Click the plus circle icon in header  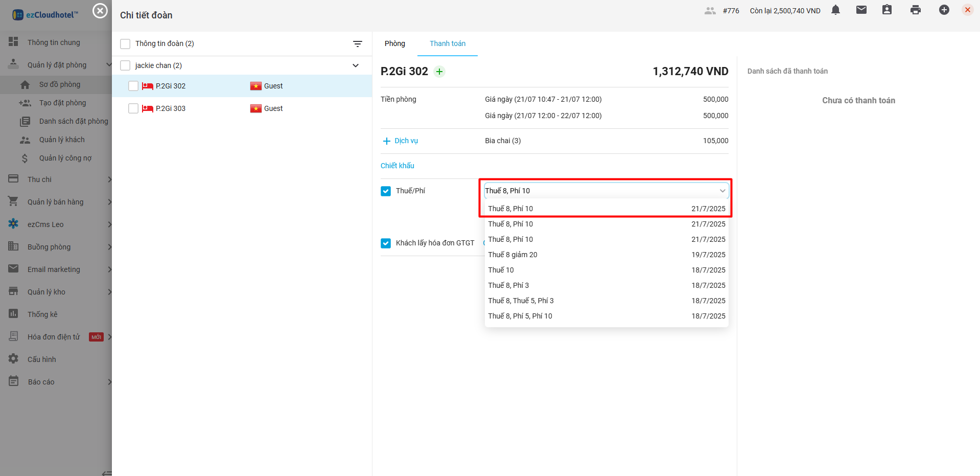coord(944,10)
